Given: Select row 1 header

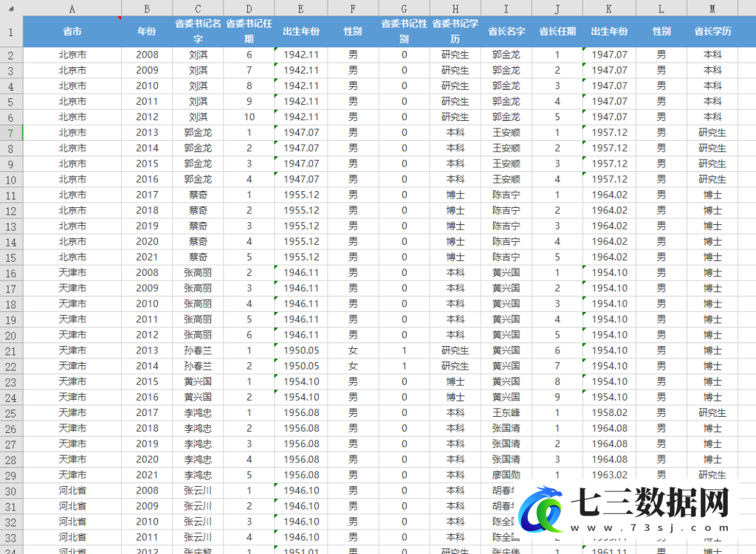Looking at the screenshot, I should [x=11, y=32].
